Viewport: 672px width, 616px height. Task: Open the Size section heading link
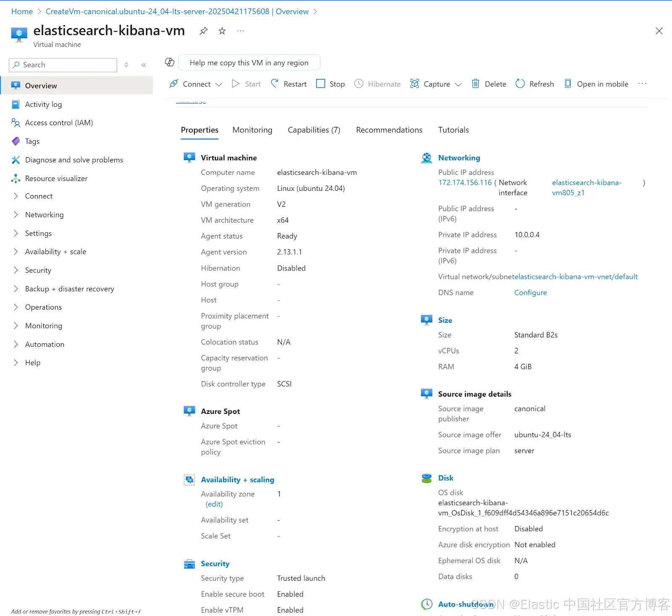click(445, 320)
